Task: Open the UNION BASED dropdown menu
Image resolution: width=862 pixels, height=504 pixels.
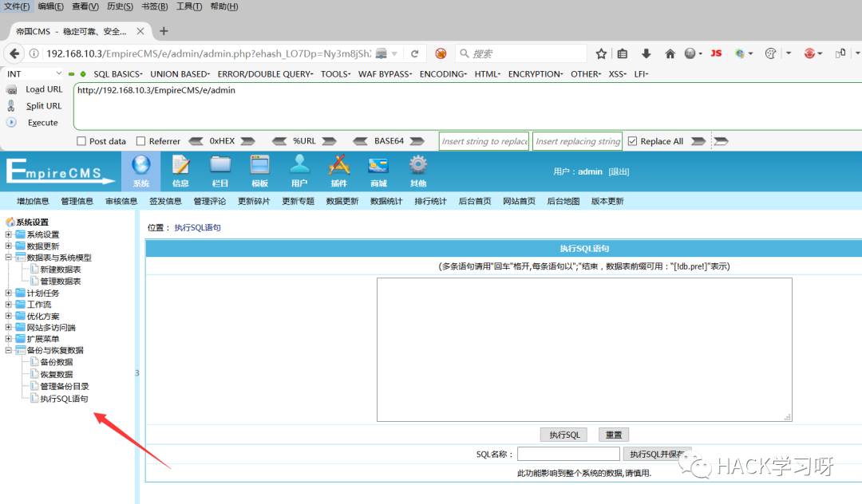Action: (x=180, y=74)
